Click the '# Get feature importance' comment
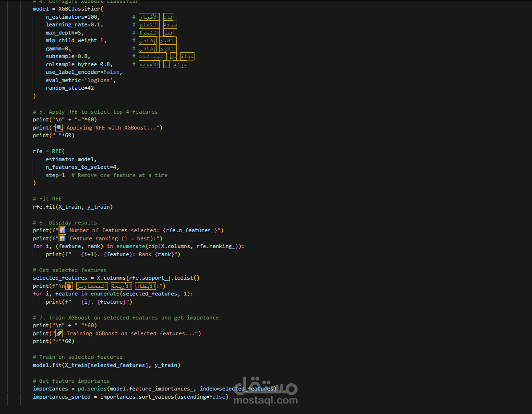This screenshot has width=532, height=414. (71, 381)
